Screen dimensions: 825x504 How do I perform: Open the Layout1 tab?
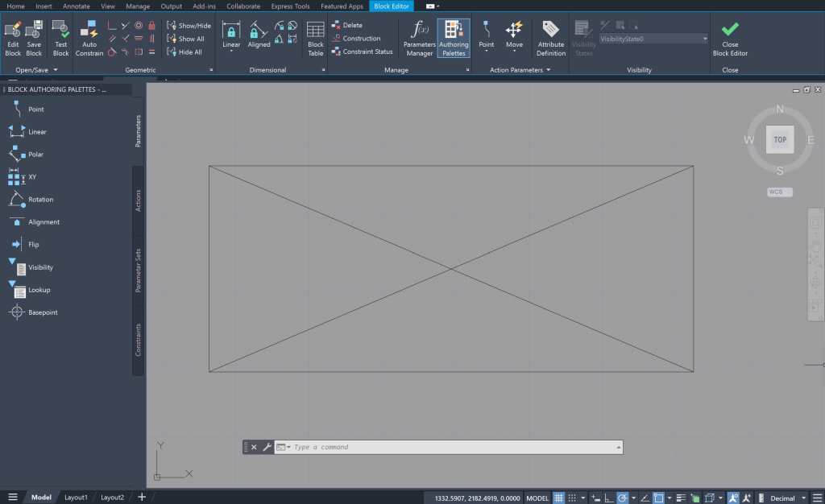pos(76,497)
